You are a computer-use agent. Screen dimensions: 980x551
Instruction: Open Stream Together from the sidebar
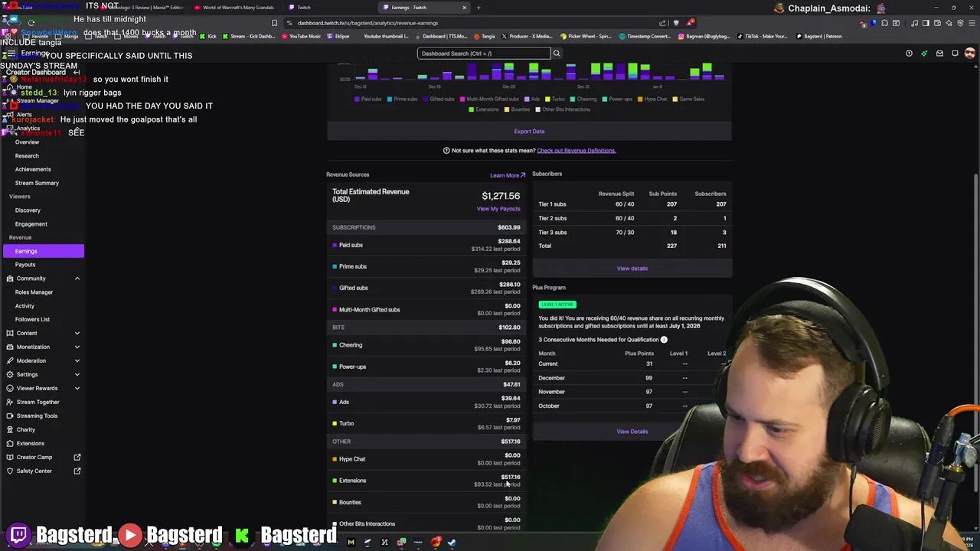[38, 402]
